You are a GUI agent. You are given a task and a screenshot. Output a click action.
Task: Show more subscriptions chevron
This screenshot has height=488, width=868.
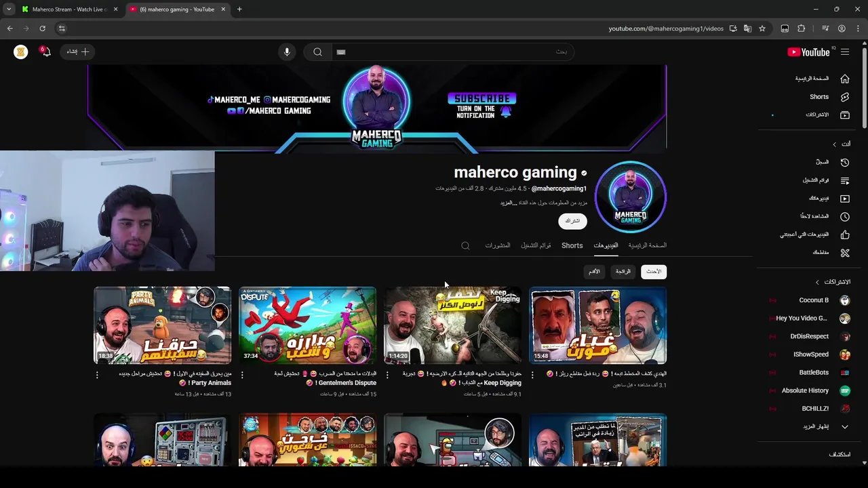pyautogui.click(x=845, y=427)
